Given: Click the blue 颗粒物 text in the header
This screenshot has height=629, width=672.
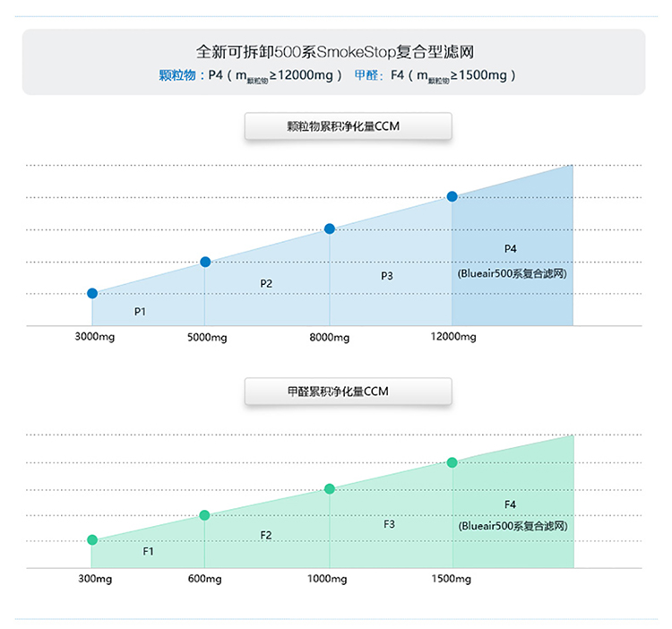Looking at the screenshot, I should click(x=177, y=76).
